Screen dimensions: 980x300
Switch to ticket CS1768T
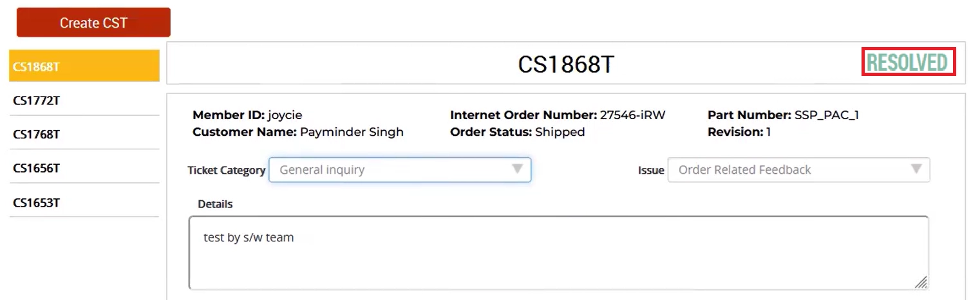click(x=84, y=135)
